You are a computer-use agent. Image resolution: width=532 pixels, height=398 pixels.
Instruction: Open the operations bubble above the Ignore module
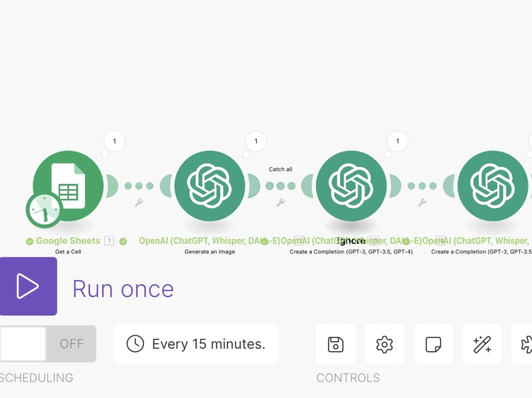tap(397, 141)
